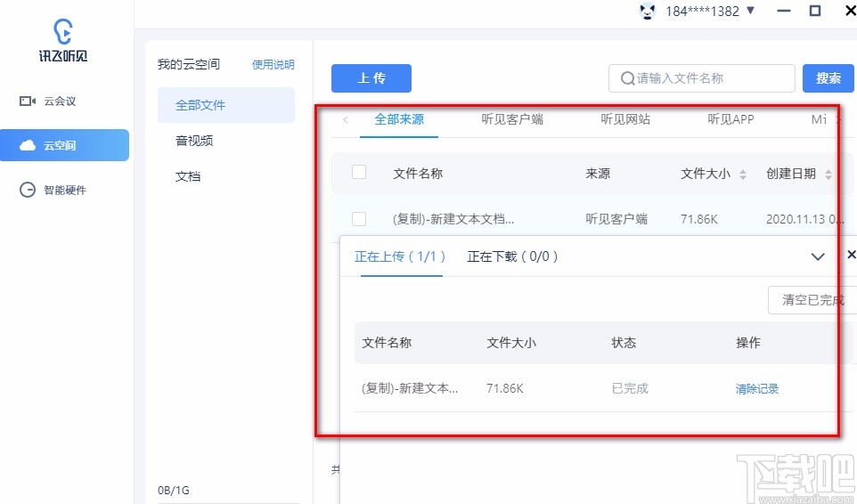The image size is (857, 504).
Task: Click the magnifier icon in the search box
Action: [627, 78]
